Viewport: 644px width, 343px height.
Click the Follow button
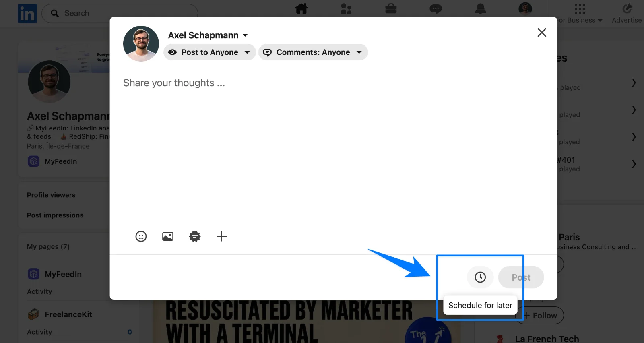[540, 316]
